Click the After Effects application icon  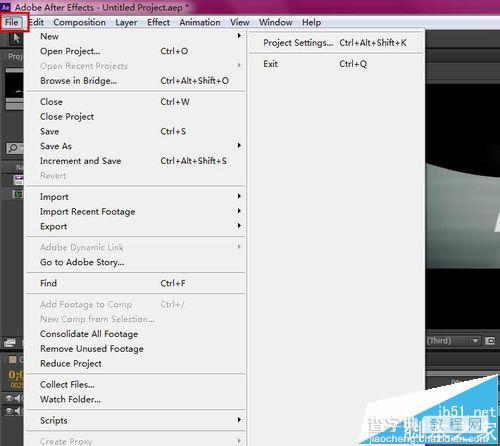(6, 7)
